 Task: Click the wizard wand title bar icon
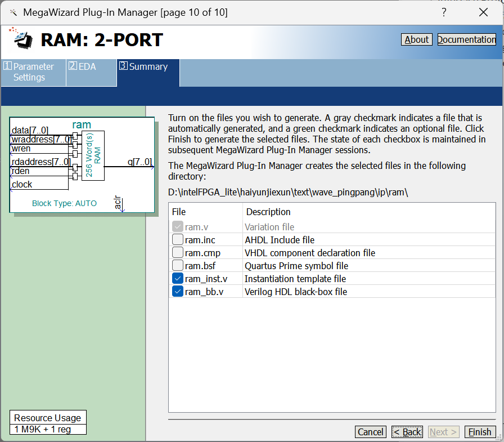13,12
